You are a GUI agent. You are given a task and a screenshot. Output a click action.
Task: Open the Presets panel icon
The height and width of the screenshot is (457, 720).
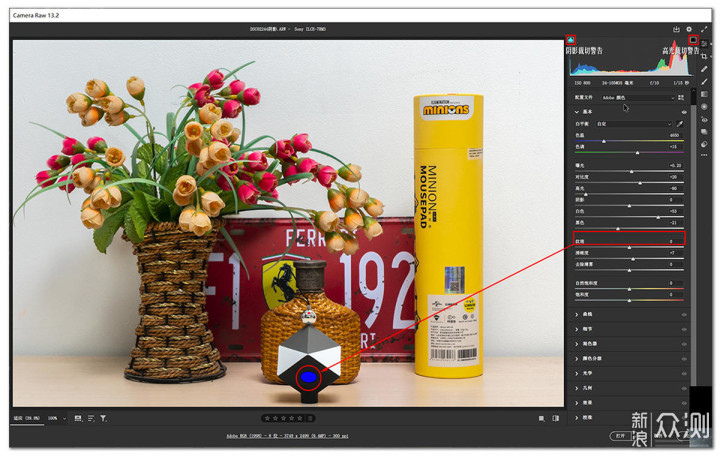704,144
